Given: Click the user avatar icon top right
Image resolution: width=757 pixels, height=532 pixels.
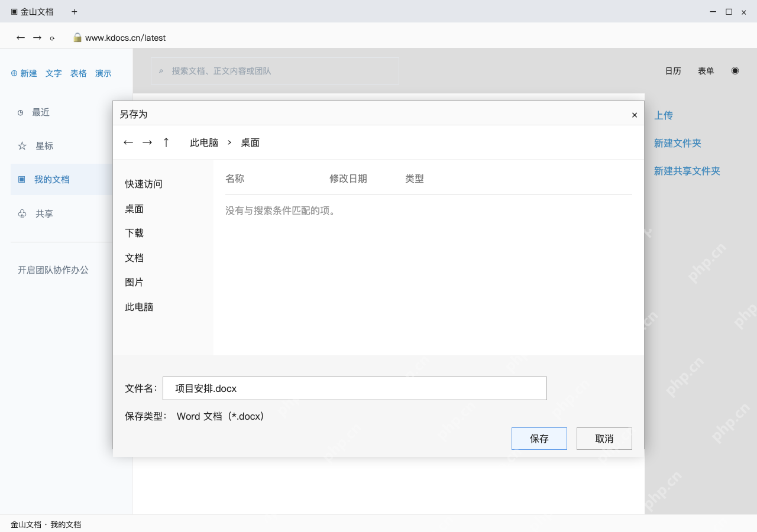Looking at the screenshot, I should pos(735,70).
